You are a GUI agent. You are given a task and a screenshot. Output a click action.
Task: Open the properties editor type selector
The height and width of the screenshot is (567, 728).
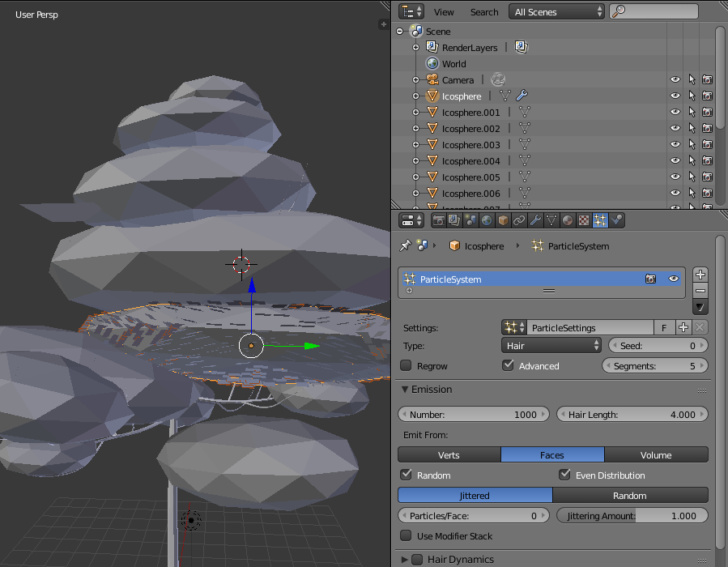412,220
